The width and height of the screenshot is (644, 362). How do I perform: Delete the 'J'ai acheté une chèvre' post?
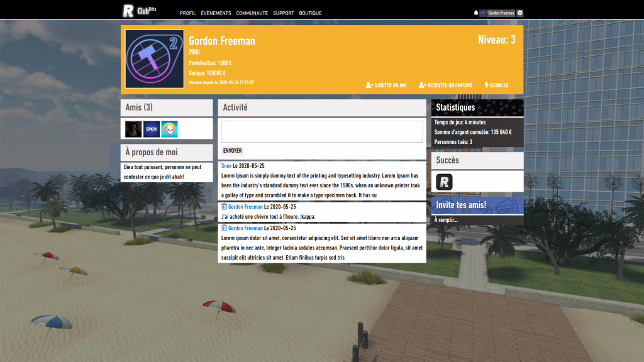tap(225, 206)
